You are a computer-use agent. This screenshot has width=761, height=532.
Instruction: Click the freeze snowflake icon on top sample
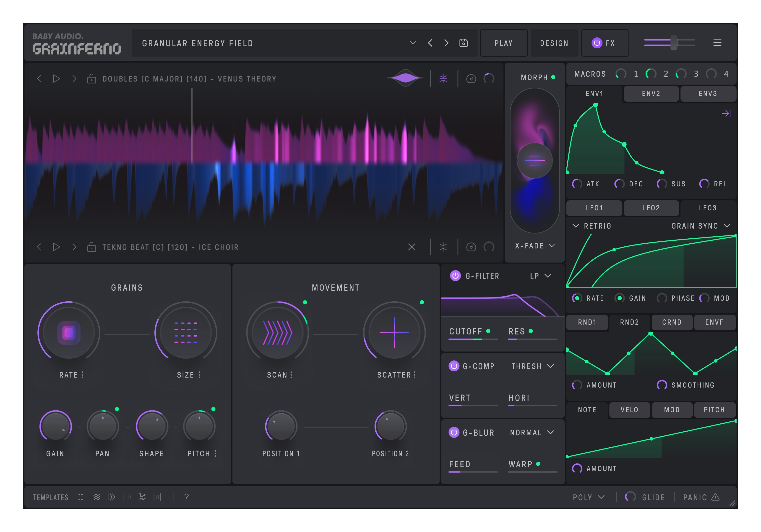[x=443, y=78]
